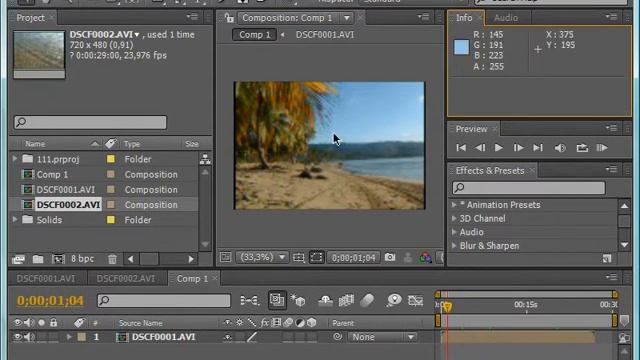640x360 pixels.
Task: Enable frame blending for timeline
Action: pyautogui.click(x=346, y=301)
